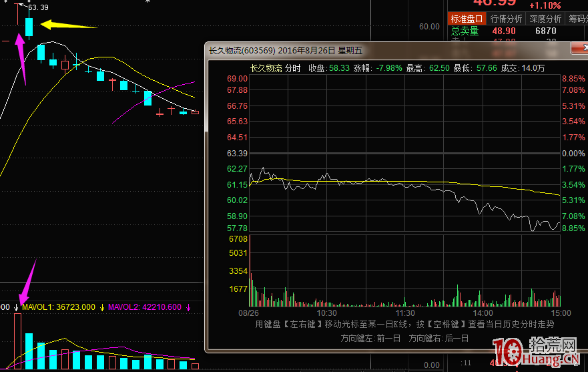Click the 11:30 time axis label
This screenshot has width=588, height=372.
coord(405,313)
